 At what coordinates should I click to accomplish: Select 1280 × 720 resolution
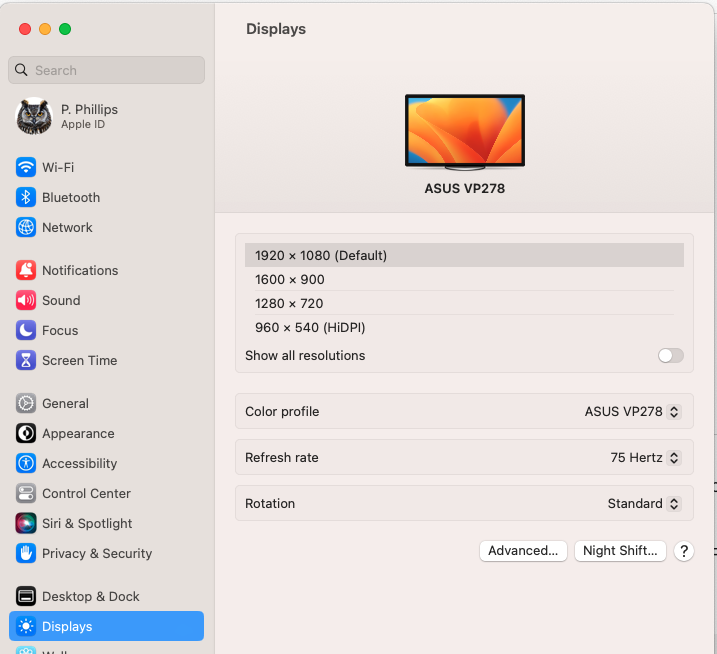coord(464,303)
